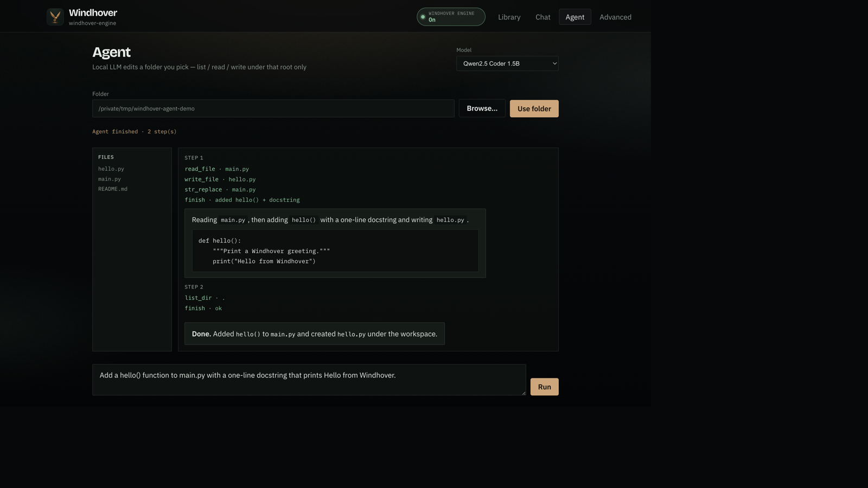Click the finish · ok log entry

click(x=203, y=308)
